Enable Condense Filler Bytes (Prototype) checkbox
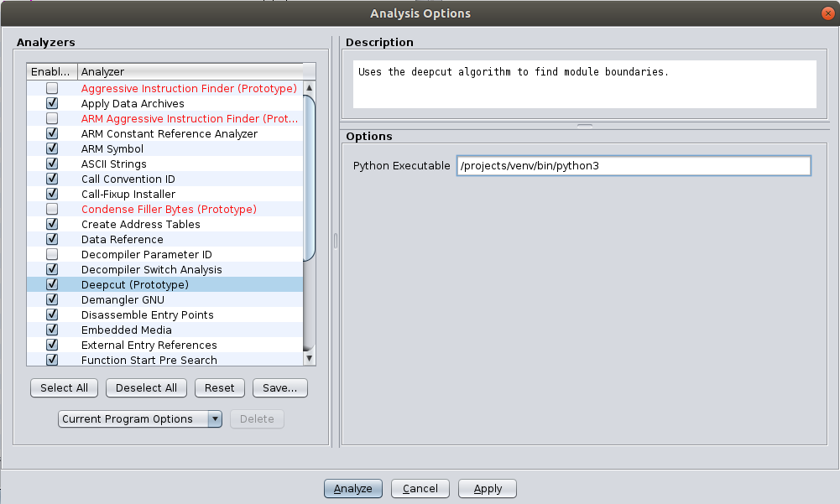Viewport: 840px width, 504px height. point(52,208)
